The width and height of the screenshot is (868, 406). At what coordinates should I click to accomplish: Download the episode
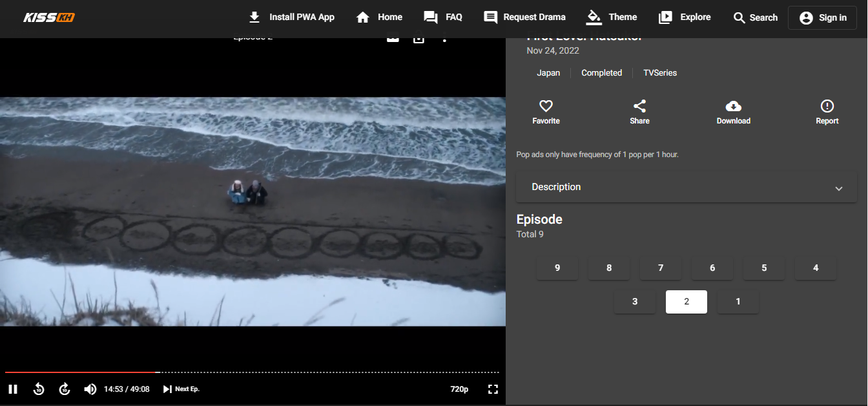pyautogui.click(x=733, y=112)
